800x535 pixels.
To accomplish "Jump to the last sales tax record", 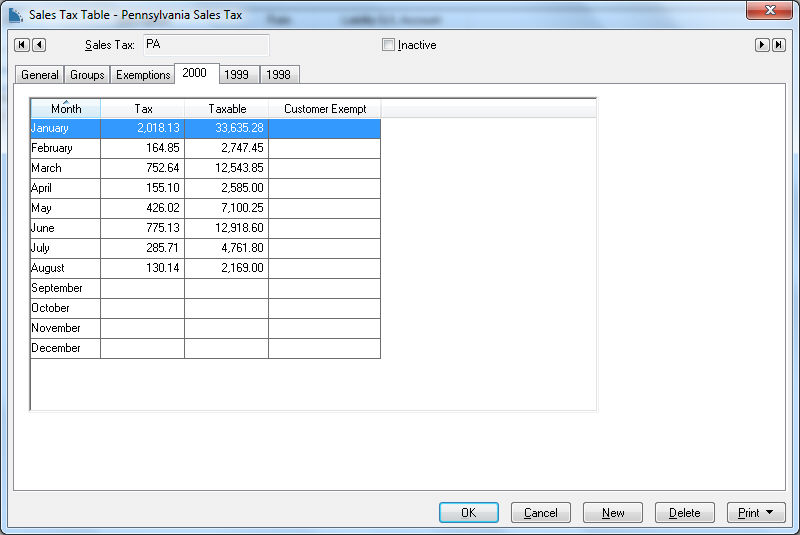I will [x=779, y=45].
